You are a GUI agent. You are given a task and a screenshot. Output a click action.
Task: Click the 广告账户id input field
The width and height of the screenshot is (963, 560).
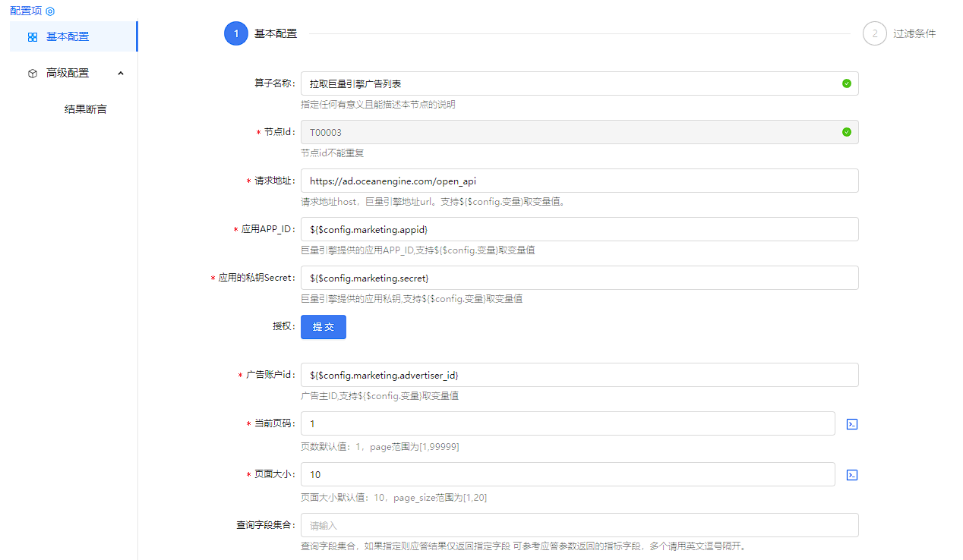579,375
